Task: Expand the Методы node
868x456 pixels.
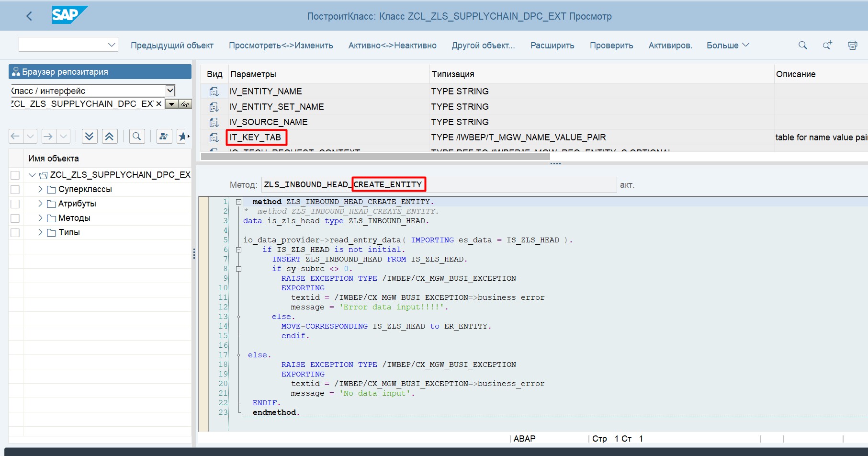Action: point(40,218)
